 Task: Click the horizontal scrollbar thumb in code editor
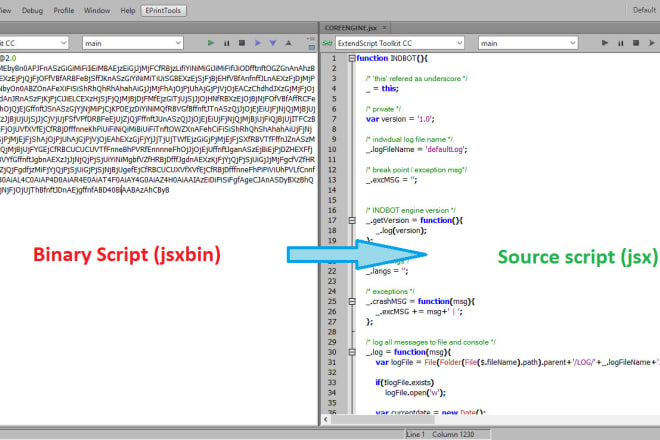[x=383, y=419]
